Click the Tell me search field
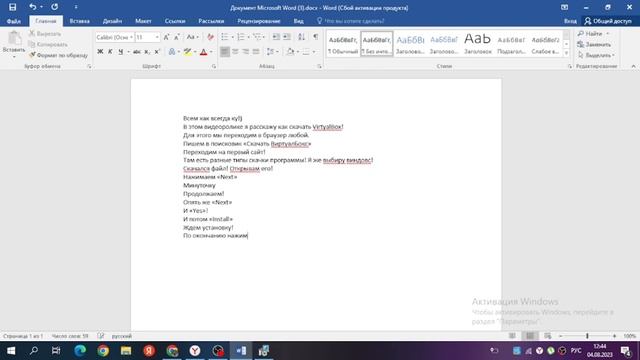The width and height of the screenshot is (640, 360). (x=354, y=21)
